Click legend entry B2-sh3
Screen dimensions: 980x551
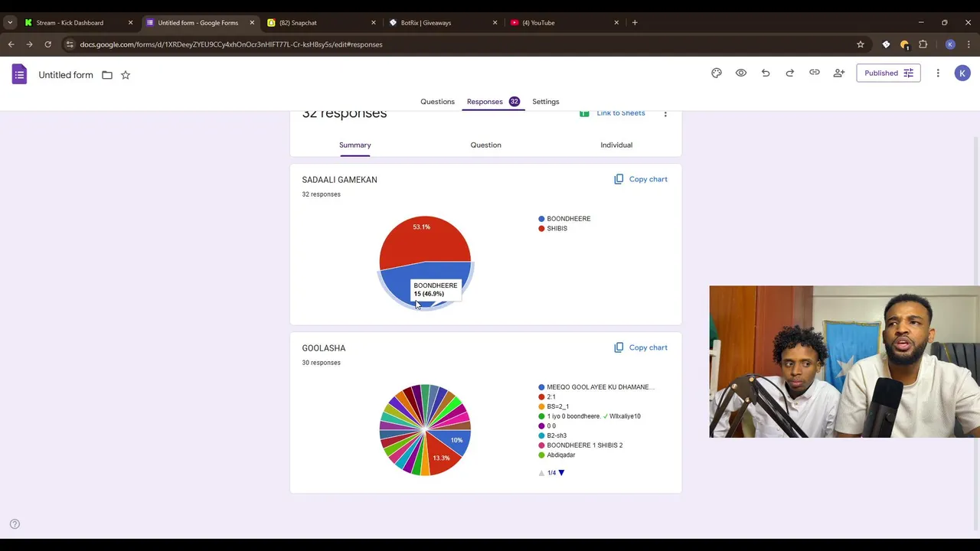pyautogui.click(x=557, y=435)
